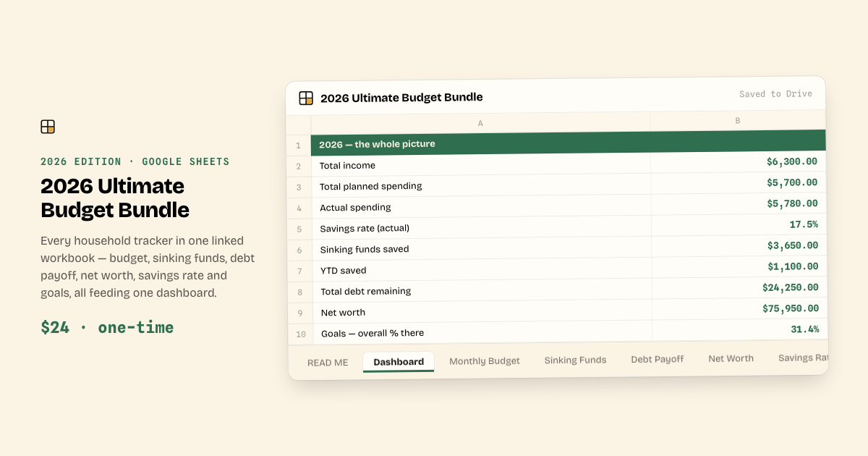Select row 10 header number

point(301,334)
